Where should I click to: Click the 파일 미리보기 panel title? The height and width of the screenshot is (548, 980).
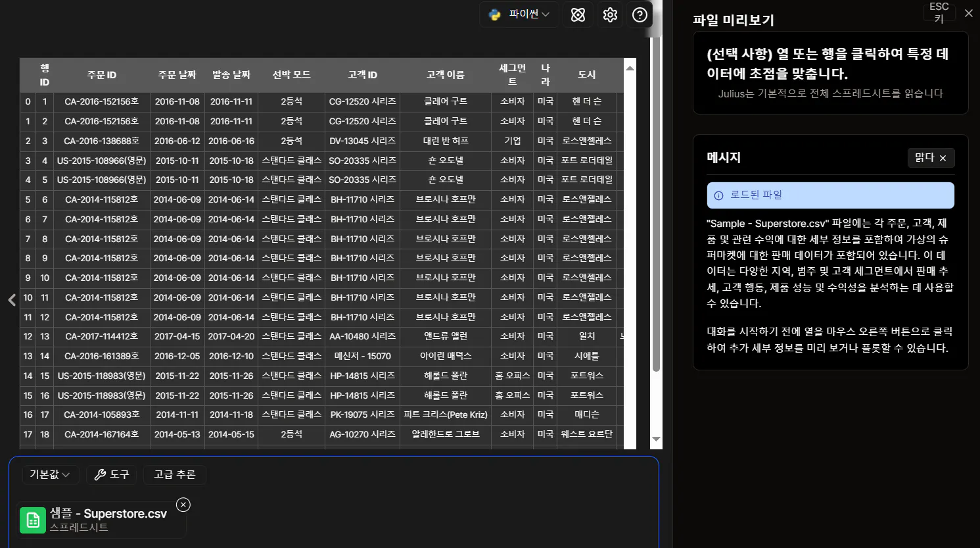point(734,20)
